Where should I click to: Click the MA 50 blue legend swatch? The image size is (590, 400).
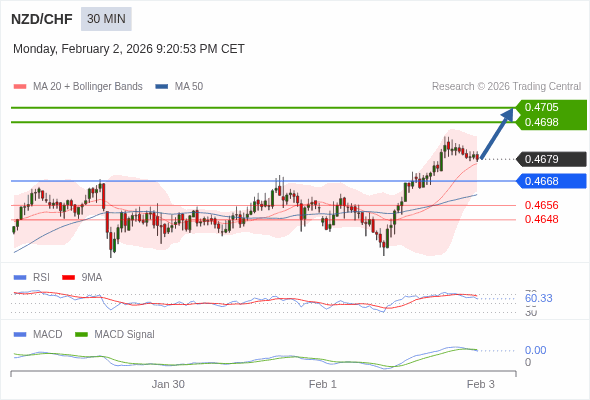pos(161,87)
